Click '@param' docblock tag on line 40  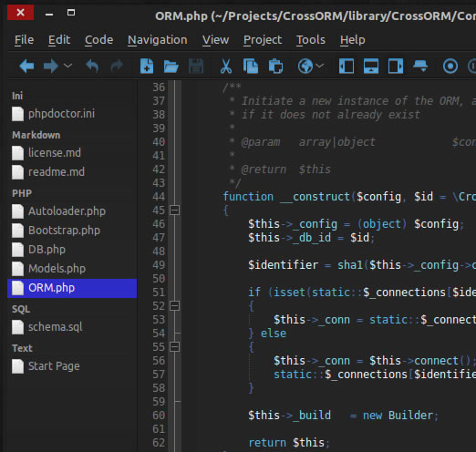tap(261, 142)
